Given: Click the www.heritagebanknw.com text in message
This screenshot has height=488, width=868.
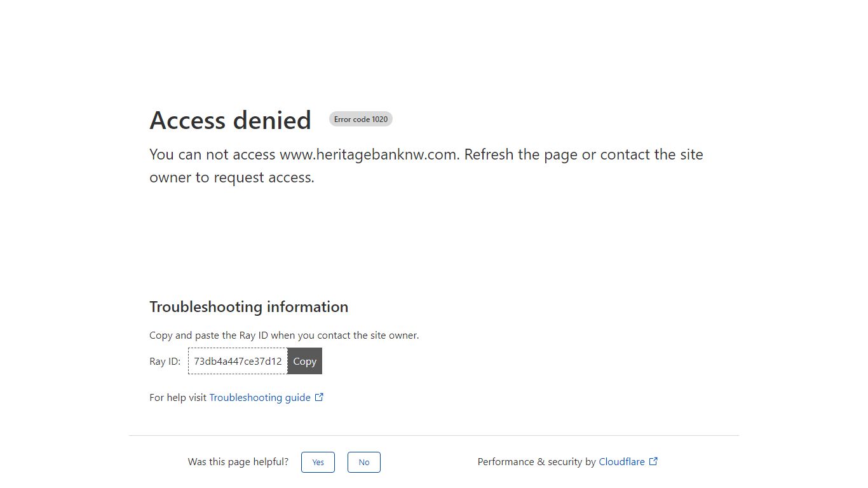Looking at the screenshot, I should pos(368,154).
